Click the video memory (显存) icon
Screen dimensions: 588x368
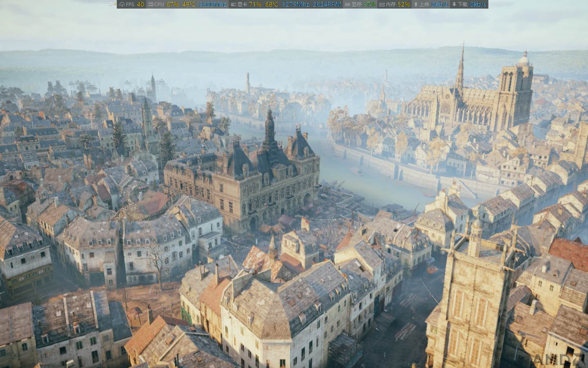(347, 4)
